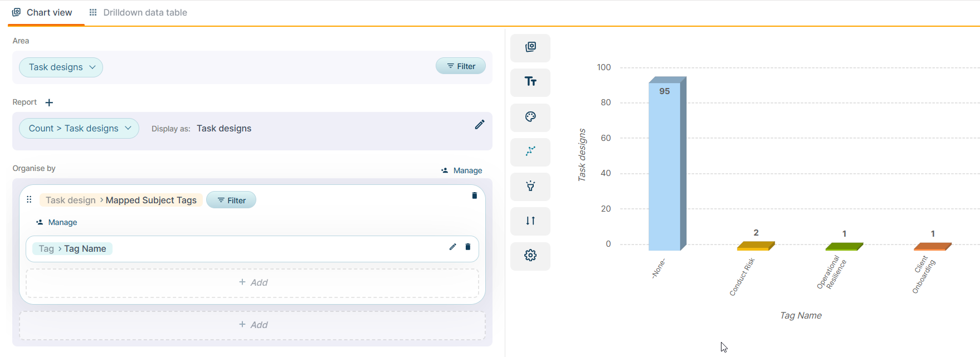The height and width of the screenshot is (357, 980).
Task: Click the outer Add placeholder row
Action: pyautogui.click(x=252, y=325)
